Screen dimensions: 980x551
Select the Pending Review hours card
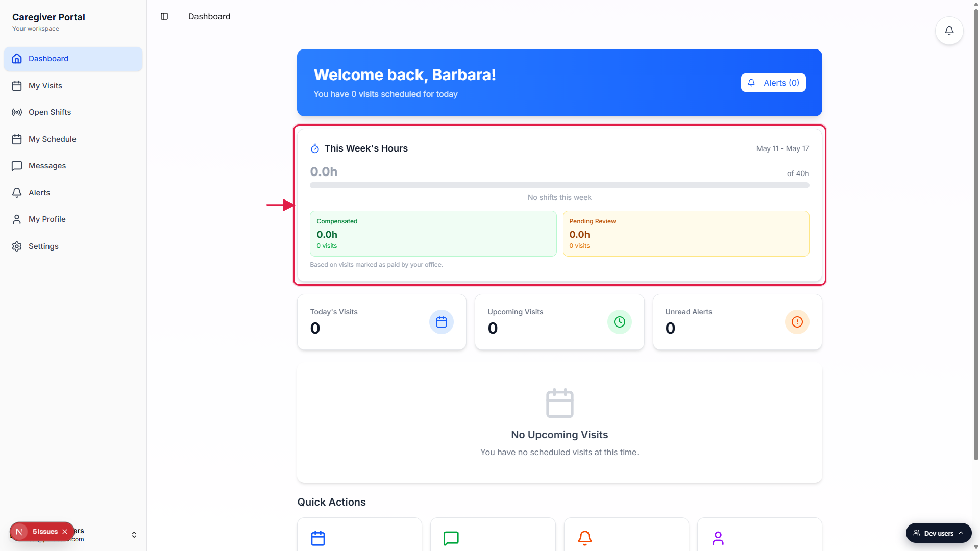(x=686, y=234)
